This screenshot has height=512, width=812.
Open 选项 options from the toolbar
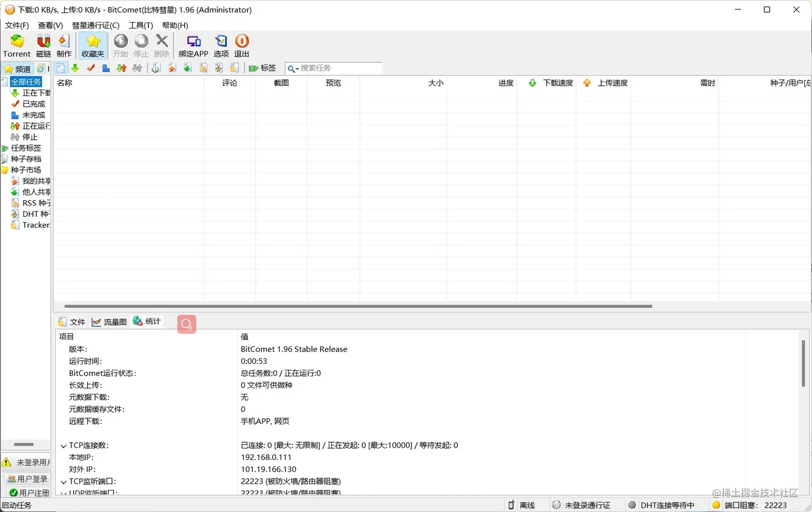[221, 46]
